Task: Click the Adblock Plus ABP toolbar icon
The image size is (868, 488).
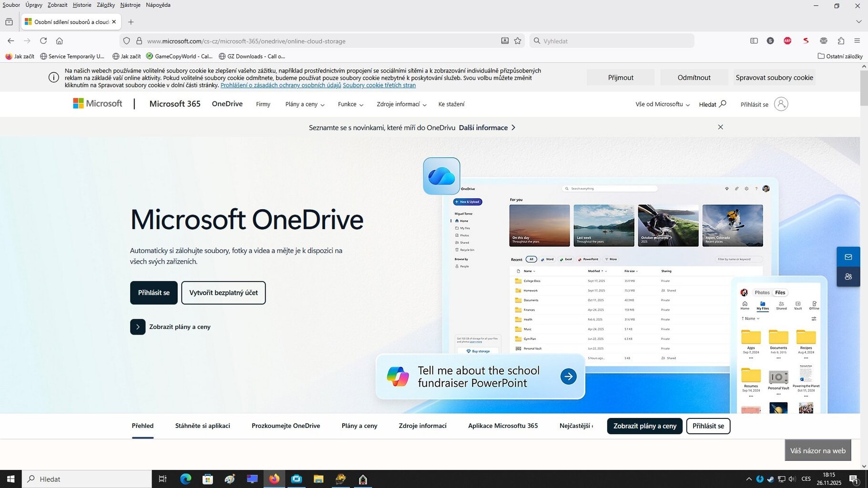Action: (787, 41)
